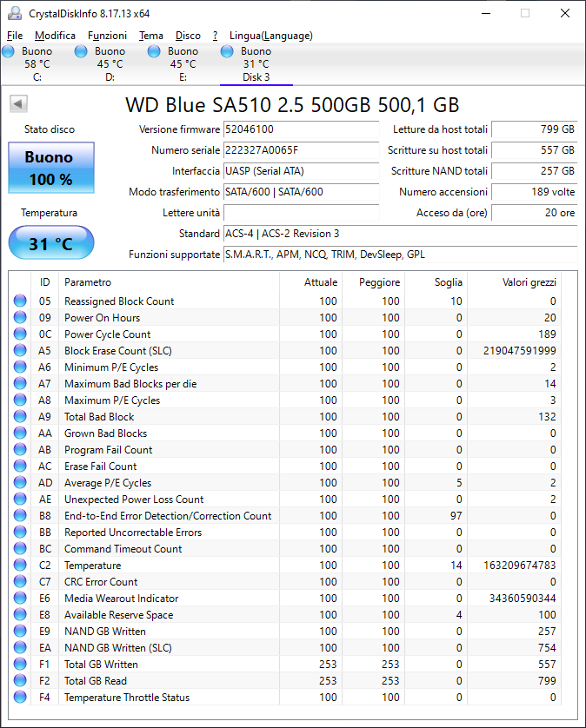Open the Lingua(Language) menu
586x728 pixels.
(271, 36)
